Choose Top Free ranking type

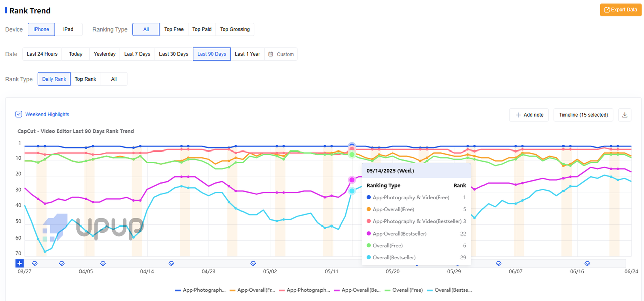[174, 29]
